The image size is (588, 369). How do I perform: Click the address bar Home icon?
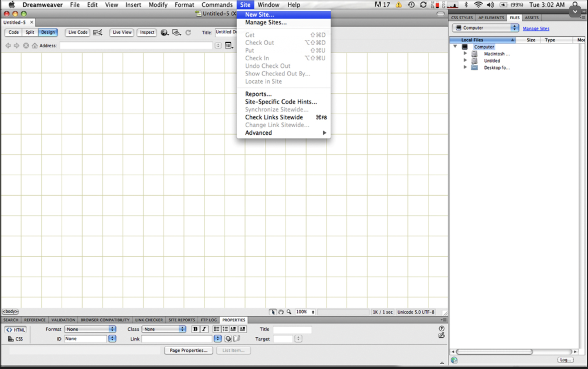35,45
